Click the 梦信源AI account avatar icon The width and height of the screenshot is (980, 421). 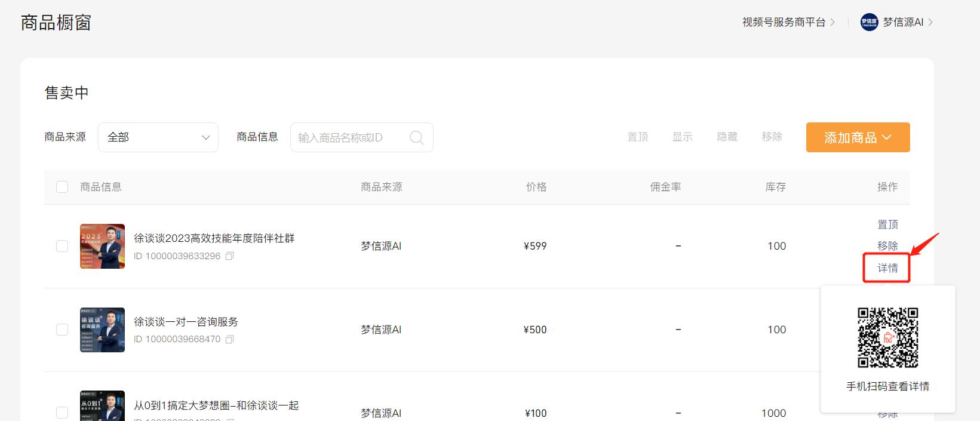click(869, 22)
